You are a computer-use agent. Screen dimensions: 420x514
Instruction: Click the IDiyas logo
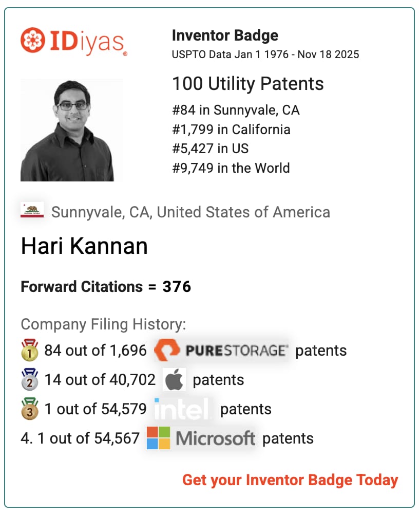[73, 41]
